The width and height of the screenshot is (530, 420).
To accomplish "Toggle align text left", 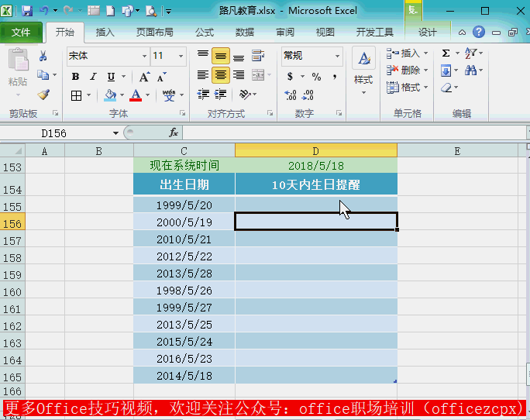I will (x=203, y=75).
